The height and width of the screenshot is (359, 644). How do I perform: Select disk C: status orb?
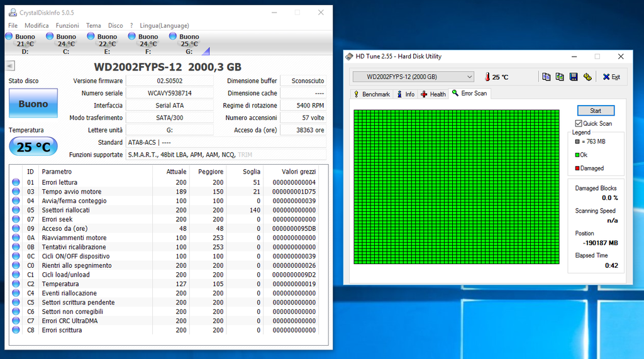50,37
